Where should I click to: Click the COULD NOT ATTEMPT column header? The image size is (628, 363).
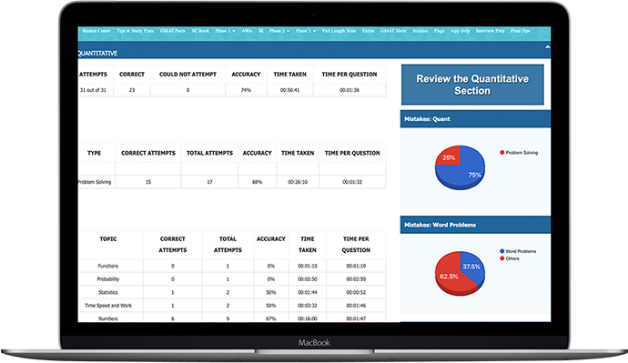188,74
